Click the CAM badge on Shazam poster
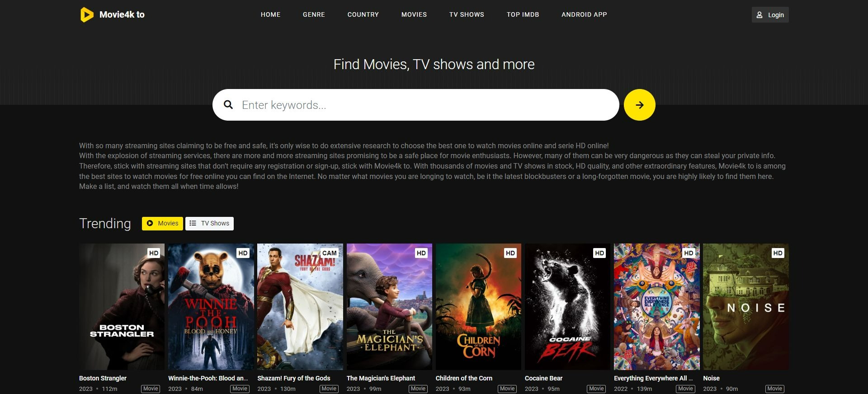 coord(329,253)
